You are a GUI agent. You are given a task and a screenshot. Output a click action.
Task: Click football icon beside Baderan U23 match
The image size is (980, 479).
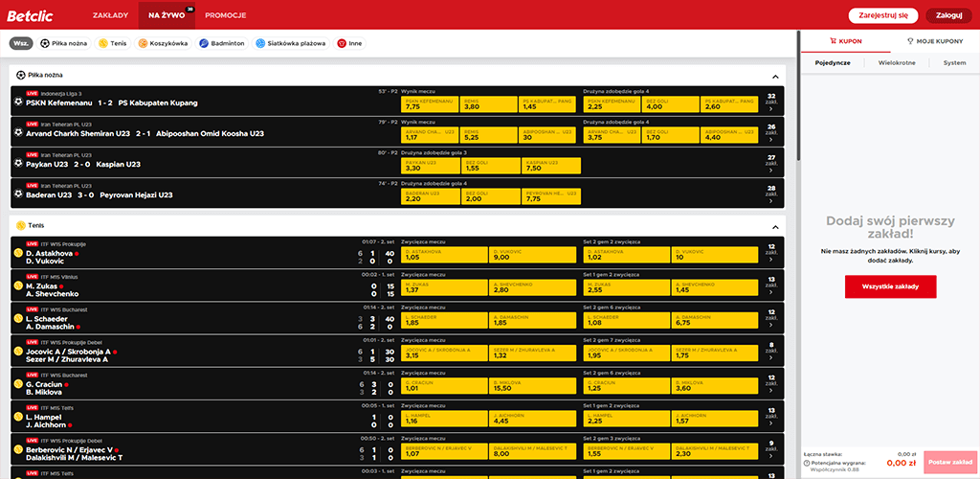tap(18, 194)
